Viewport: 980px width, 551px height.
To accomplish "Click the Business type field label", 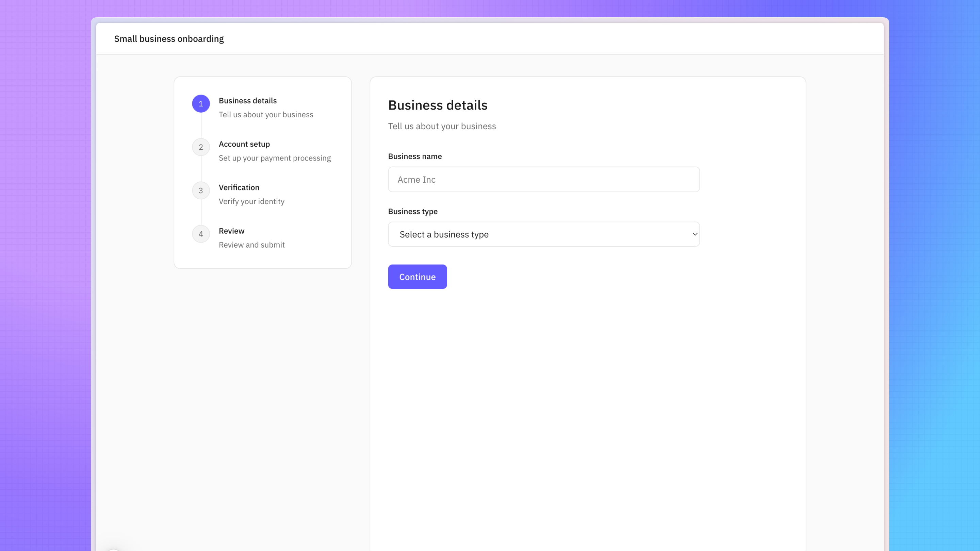I will tap(412, 212).
